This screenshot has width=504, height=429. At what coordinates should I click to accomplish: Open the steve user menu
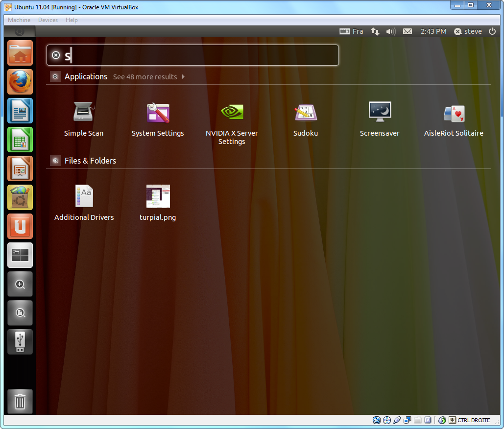click(468, 31)
